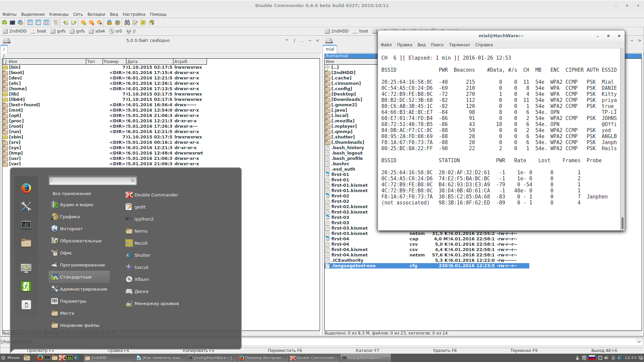644x362 pixels.
Task: Click the extract files box icon
Action: click(117, 22)
